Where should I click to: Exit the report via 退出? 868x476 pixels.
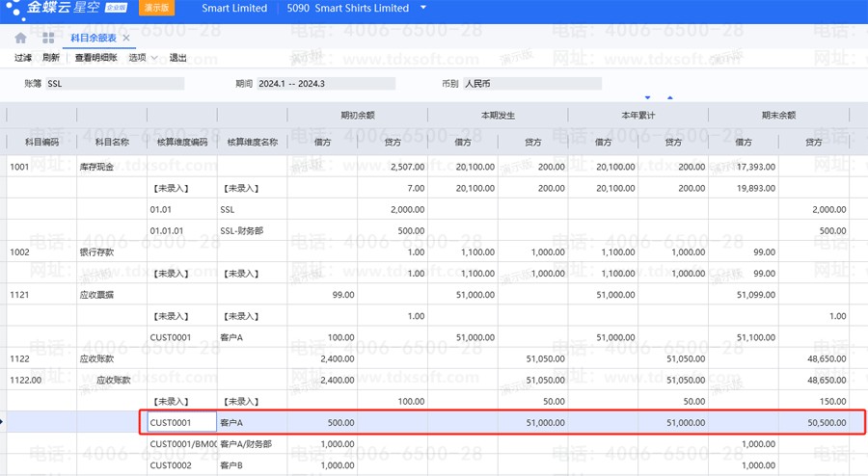click(178, 58)
